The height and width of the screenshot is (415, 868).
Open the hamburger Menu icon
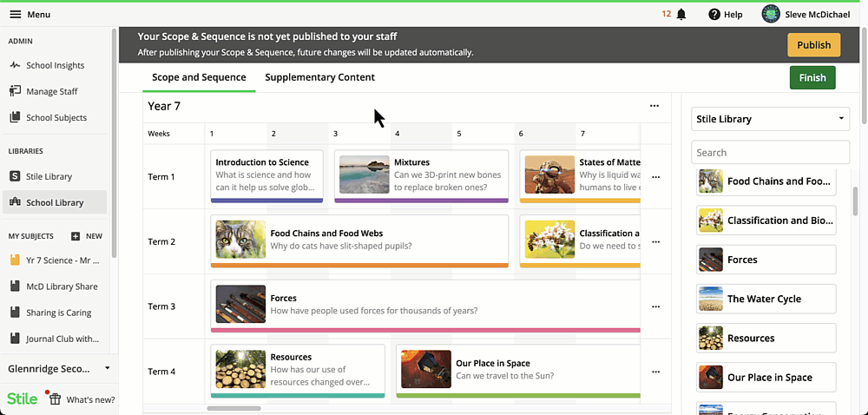click(15, 15)
